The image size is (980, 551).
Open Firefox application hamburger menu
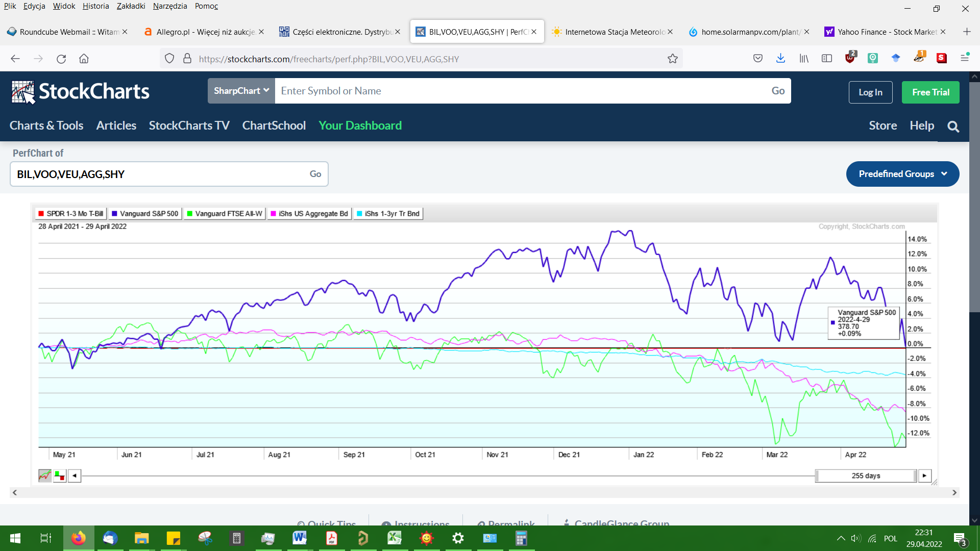click(x=964, y=59)
